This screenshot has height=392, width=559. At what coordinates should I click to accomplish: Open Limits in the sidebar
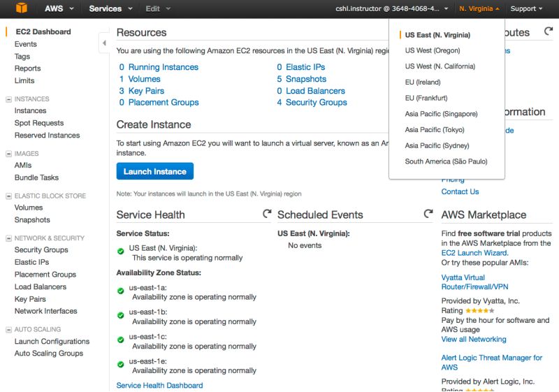click(x=24, y=80)
